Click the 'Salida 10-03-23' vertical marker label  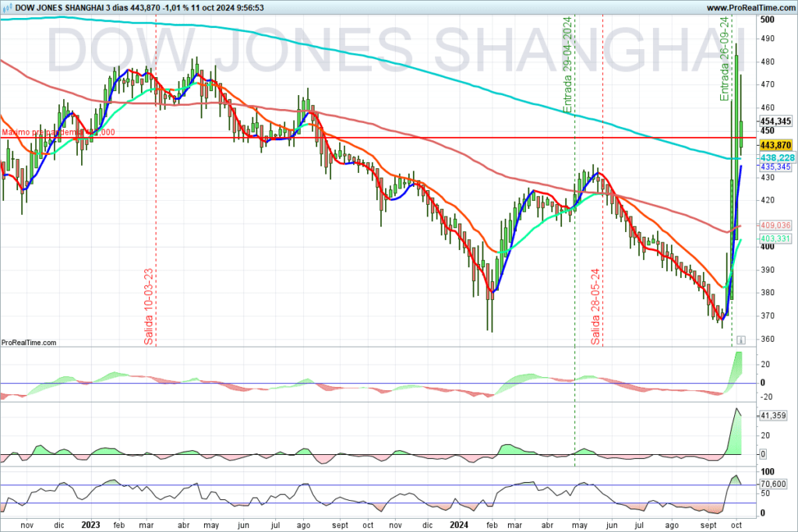point(149,307)
